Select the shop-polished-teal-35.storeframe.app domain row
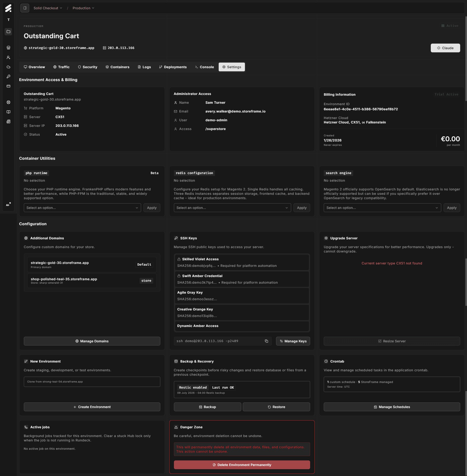Viewport: 467px width, 476px height. pos(92,281)
